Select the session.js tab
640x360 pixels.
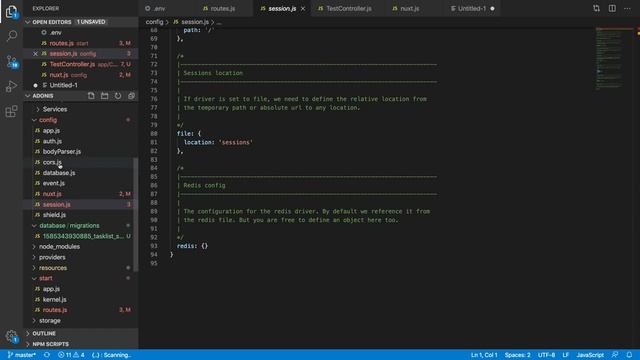pyautogui.click(x=282, y=9)
